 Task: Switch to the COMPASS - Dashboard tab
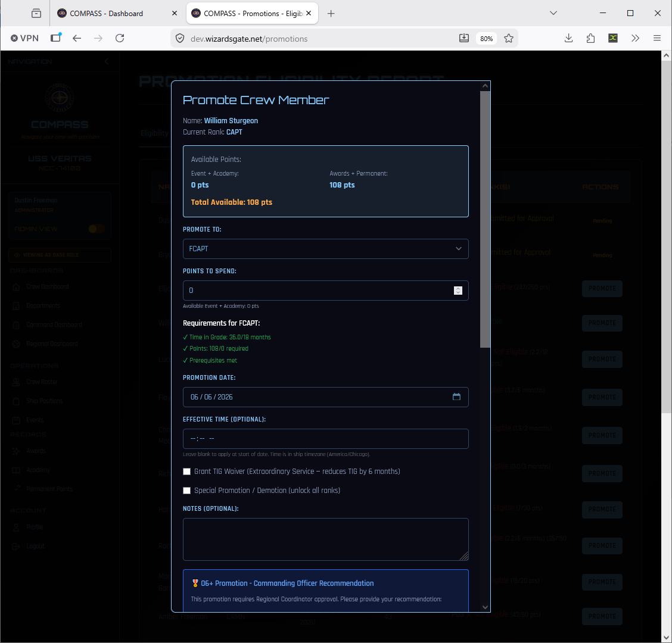[x=106, y=13]
